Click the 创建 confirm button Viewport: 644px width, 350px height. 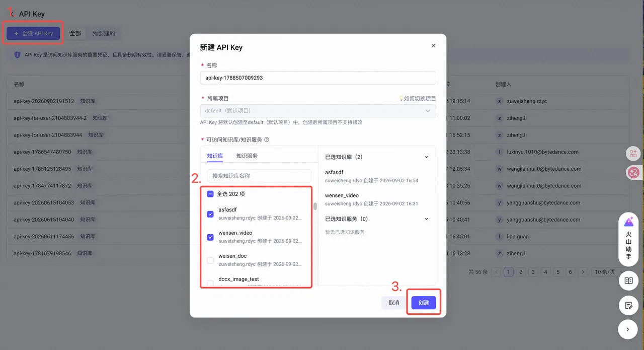click(x=424, y=303)
